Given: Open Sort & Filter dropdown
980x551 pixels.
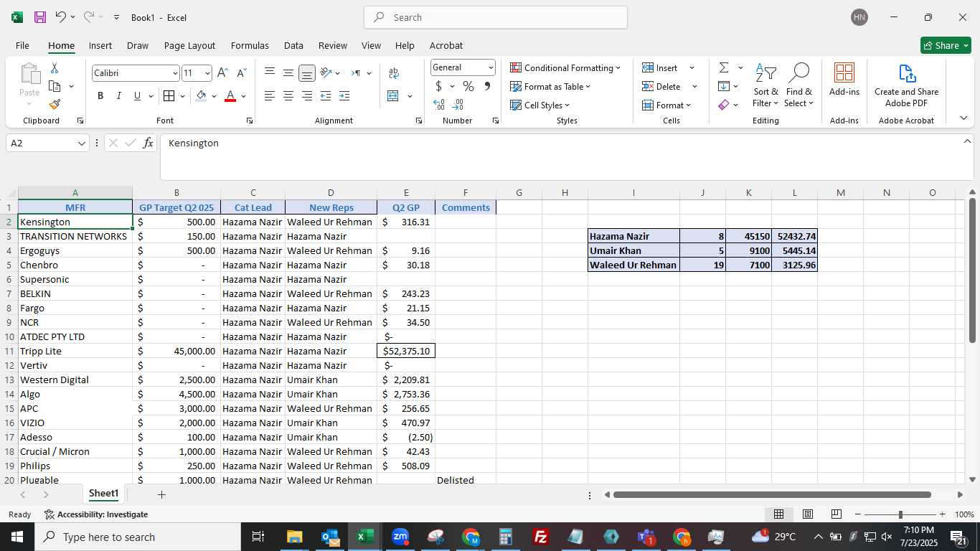Looking at the screenshot, I should coord(765,85).
